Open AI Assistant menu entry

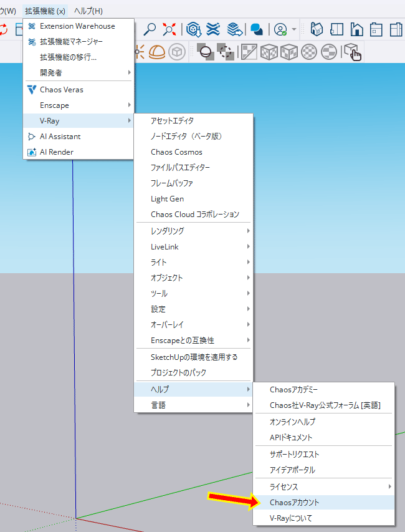[x=79, y=137]
